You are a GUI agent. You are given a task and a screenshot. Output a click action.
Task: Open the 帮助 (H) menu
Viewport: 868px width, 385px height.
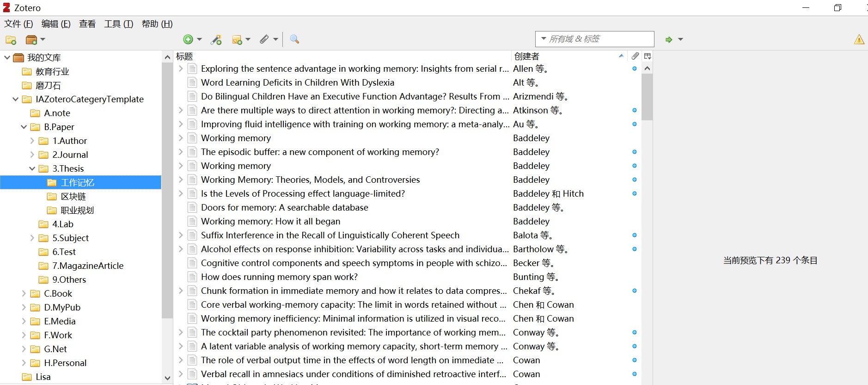click(x=157, y=24)
